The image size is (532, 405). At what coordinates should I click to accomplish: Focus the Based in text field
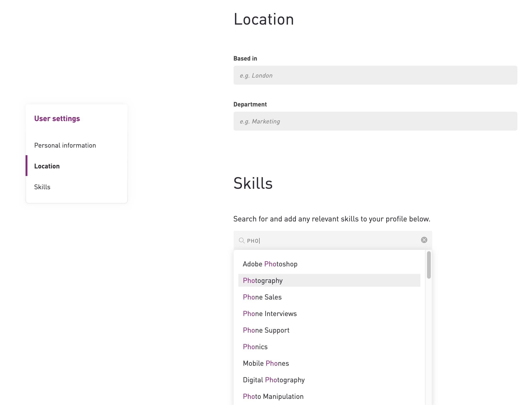(x=375, y=75)
